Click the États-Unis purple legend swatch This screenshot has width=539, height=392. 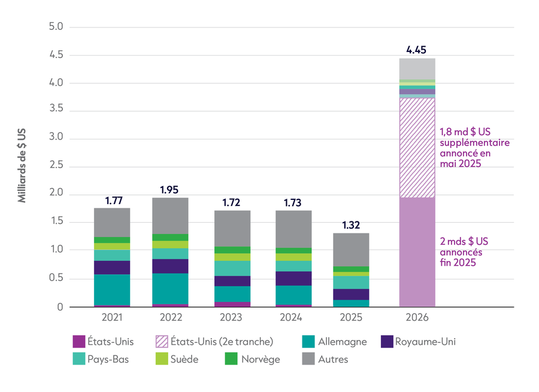78,342
